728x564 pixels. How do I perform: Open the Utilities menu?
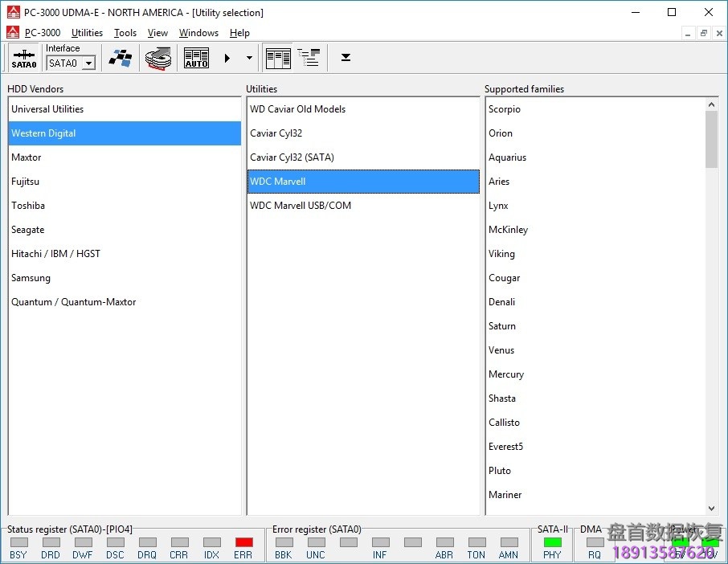[87, 33]
